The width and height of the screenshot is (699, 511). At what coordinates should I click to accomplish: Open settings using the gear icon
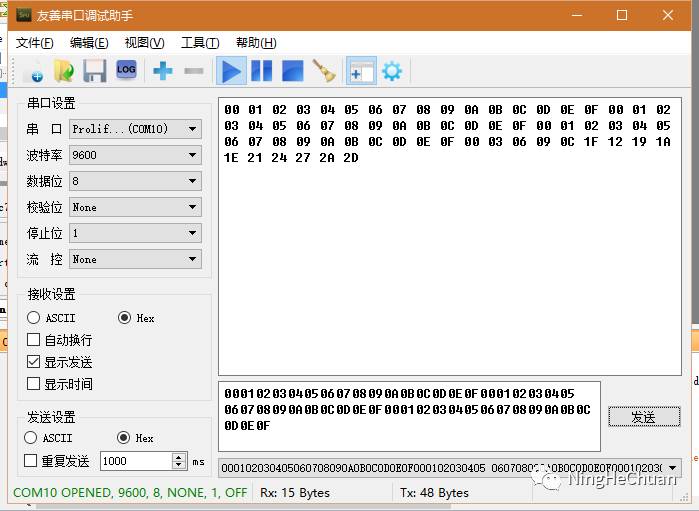[x=392, y=71]
